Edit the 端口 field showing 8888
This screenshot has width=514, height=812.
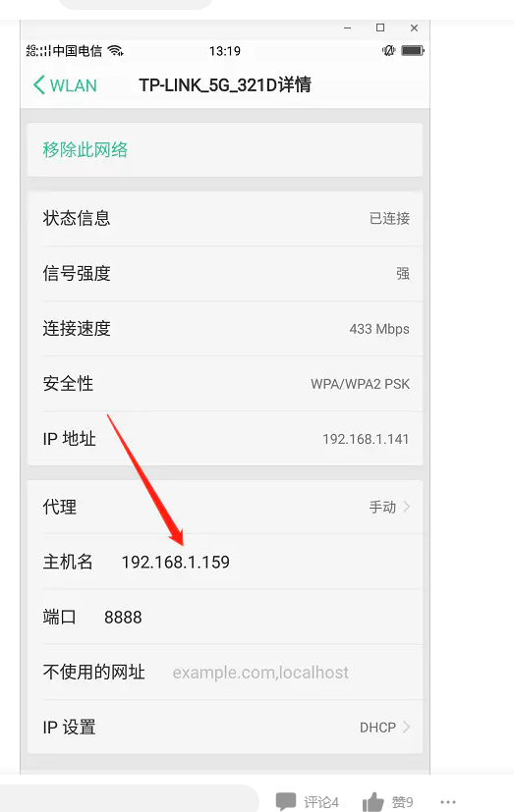pyautogui.click(x=123, y=618)
